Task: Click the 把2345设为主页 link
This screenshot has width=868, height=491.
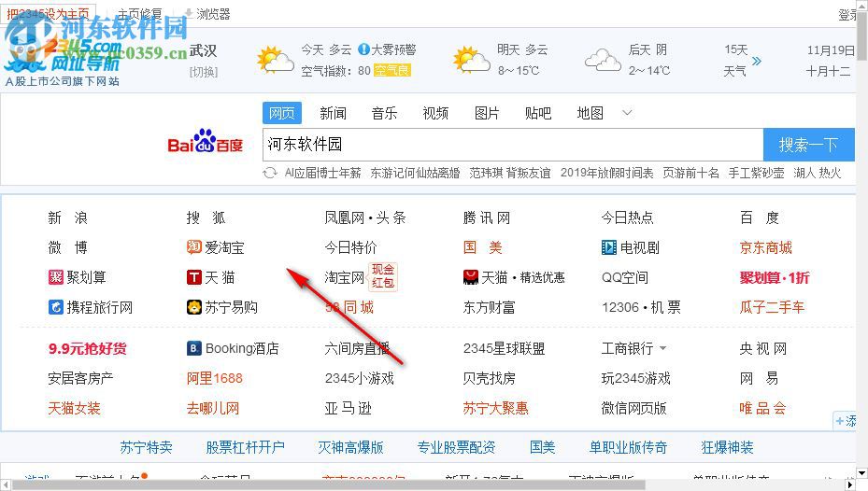Action: coord(48,14)
